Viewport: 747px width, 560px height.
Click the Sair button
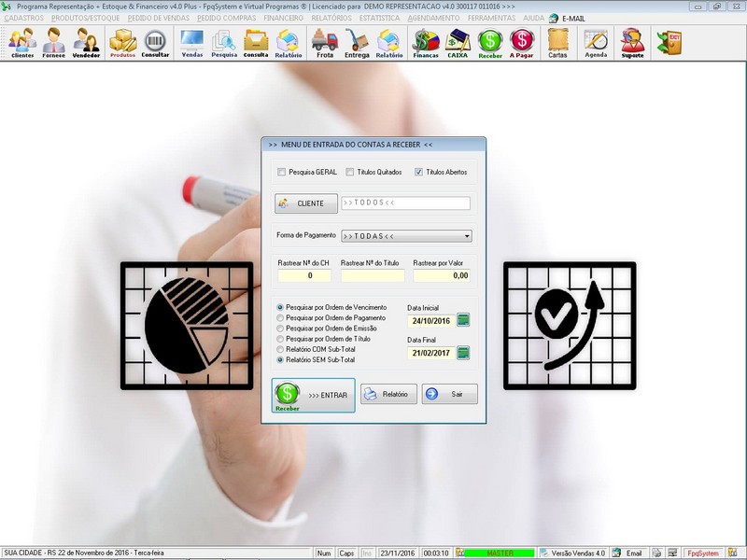click(x=449, y=394)
